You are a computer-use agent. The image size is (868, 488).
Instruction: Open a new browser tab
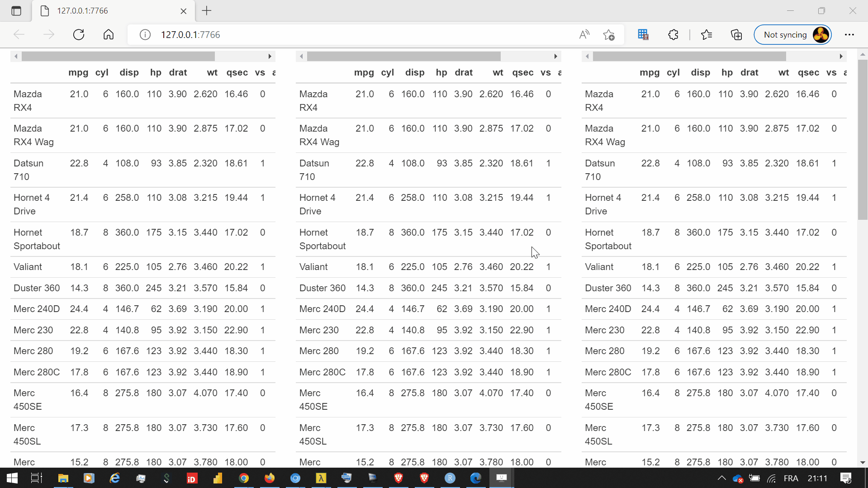click(x=207, y=11)
